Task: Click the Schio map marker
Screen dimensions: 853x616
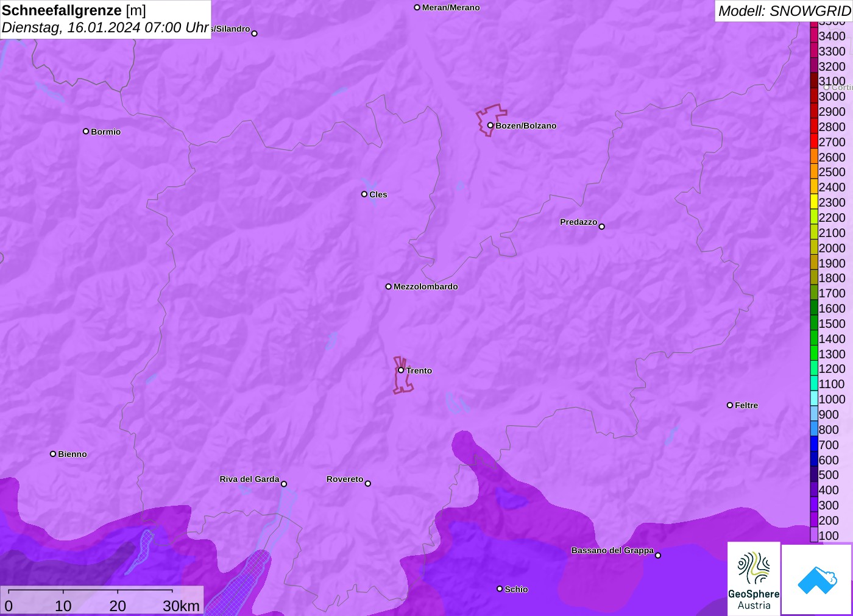Action: click(500, 589)
